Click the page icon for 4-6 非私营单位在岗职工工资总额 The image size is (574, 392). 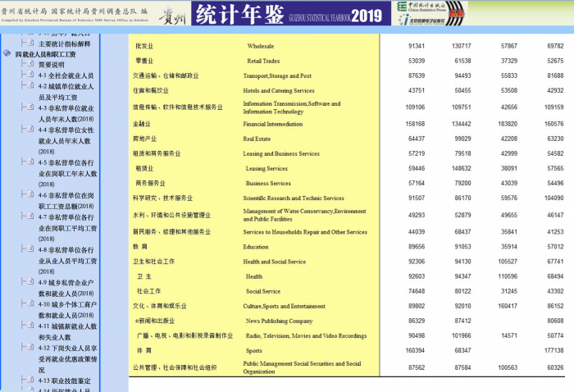click(30, 195)
